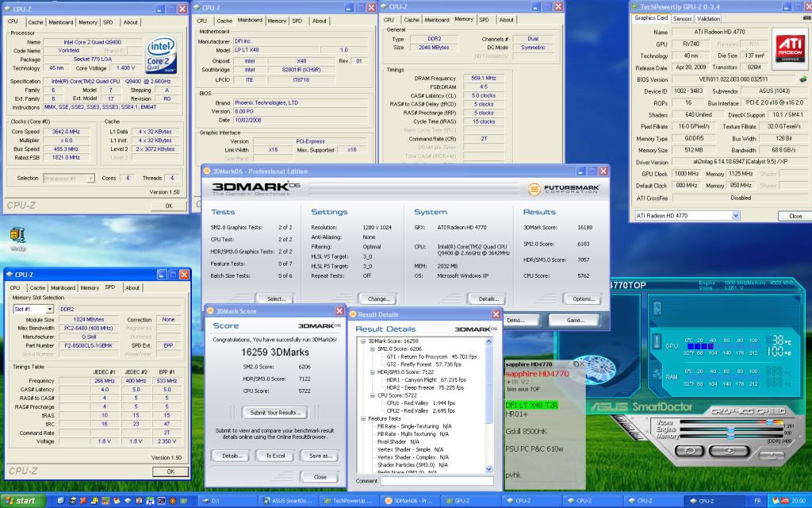This screenshot has height=508, width=812.
Task: Open the Mainboard tab in the top-left CPU-Z window
Action: click(x=60, y=22)
